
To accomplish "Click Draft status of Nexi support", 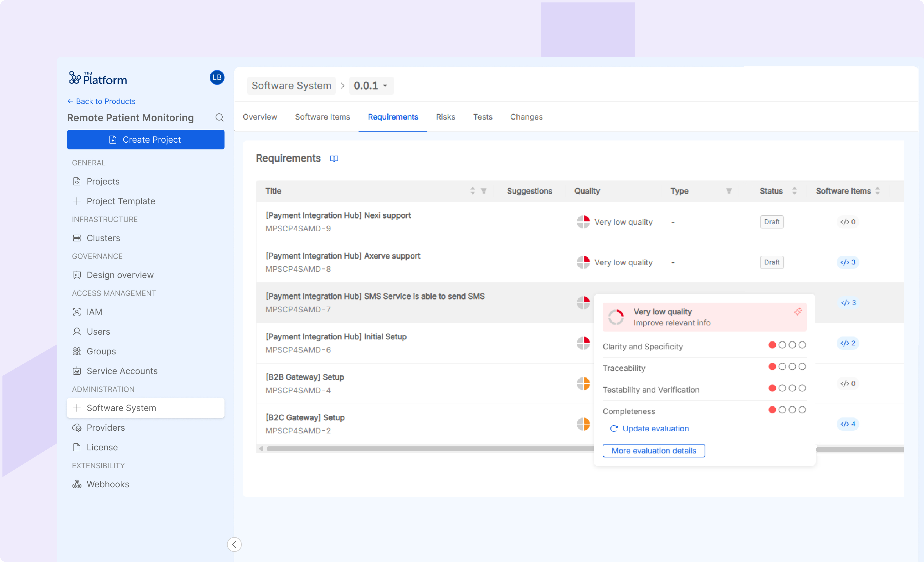I will click(772, 222).
